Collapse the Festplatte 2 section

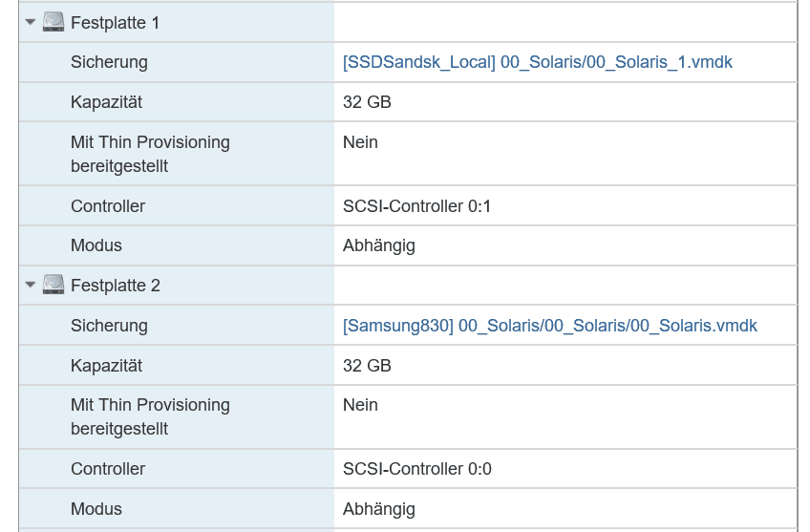(x=31, y=285)
